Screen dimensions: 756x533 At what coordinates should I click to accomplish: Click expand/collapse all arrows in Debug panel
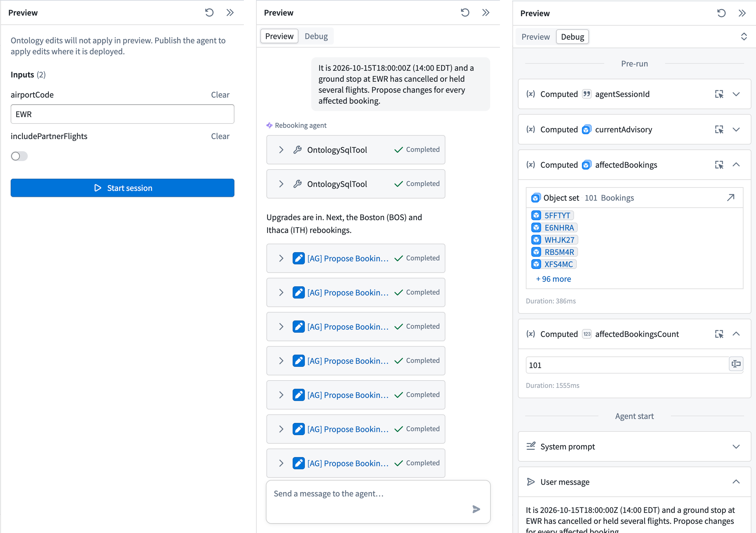[x=744, y=37]
